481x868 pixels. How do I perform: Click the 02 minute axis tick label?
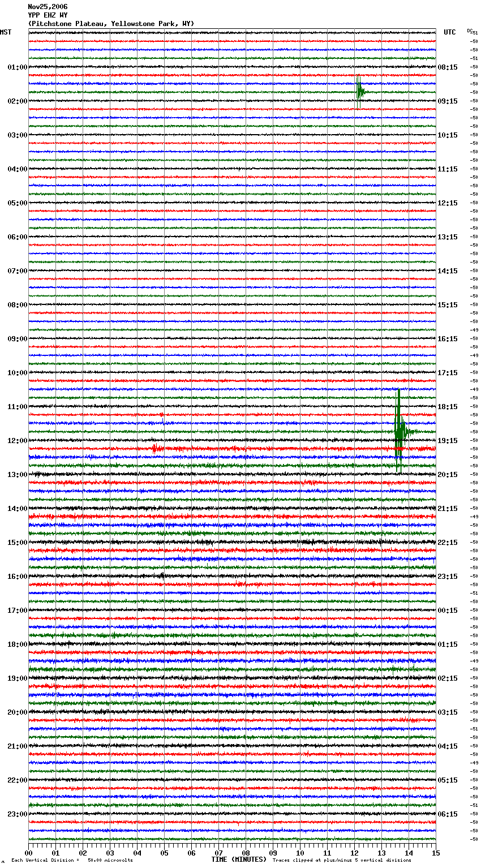click(x=83, y=853)
